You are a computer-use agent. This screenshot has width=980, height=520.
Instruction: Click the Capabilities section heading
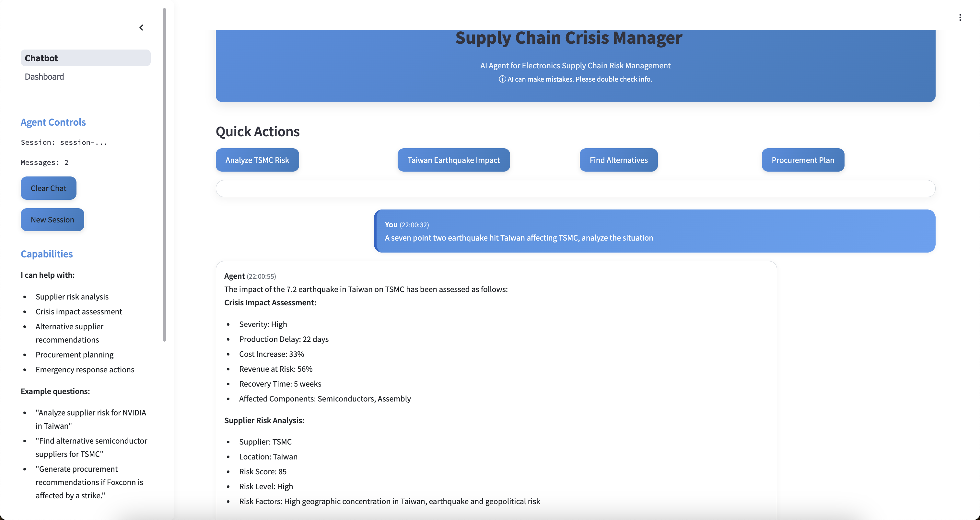[46, 254]
